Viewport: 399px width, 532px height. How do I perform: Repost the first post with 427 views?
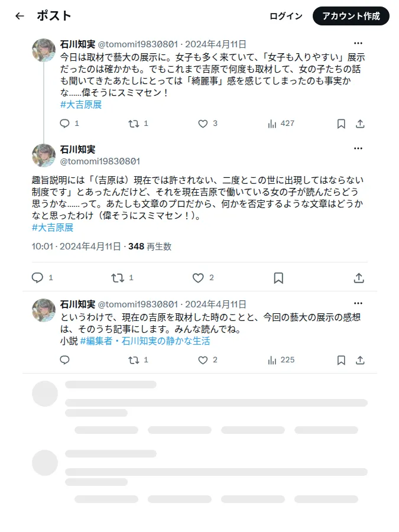pyautogui.click(x=134, y=124)
